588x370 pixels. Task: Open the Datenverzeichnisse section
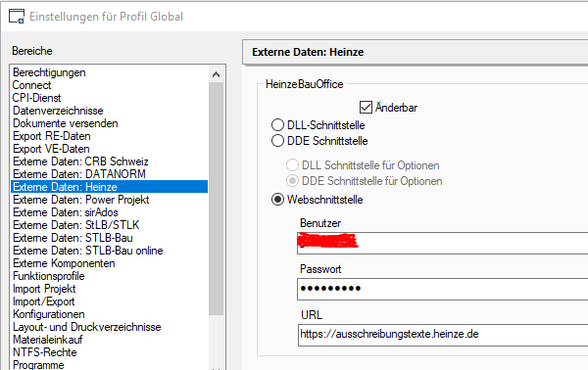[109, 111]
